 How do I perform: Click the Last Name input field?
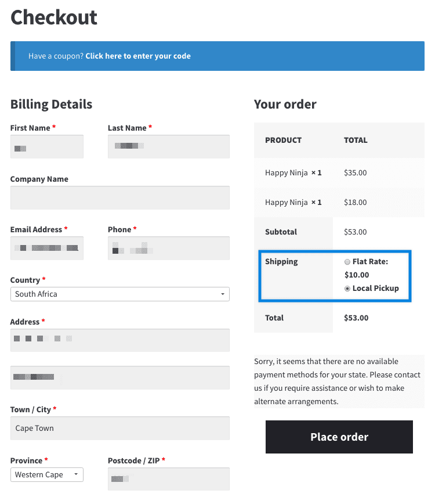click(x=168, y=146)
